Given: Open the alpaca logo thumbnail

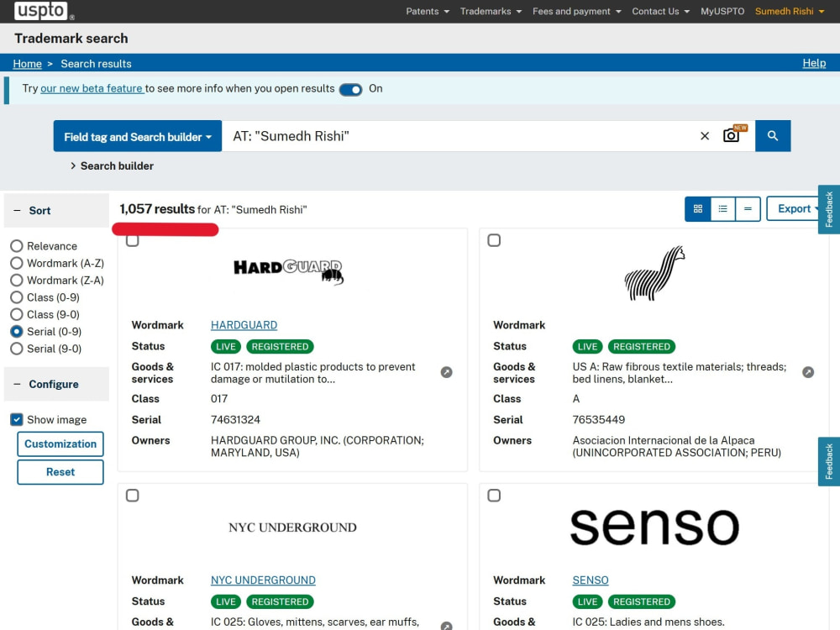Looking at the screenshot, I should coord(654,273).
